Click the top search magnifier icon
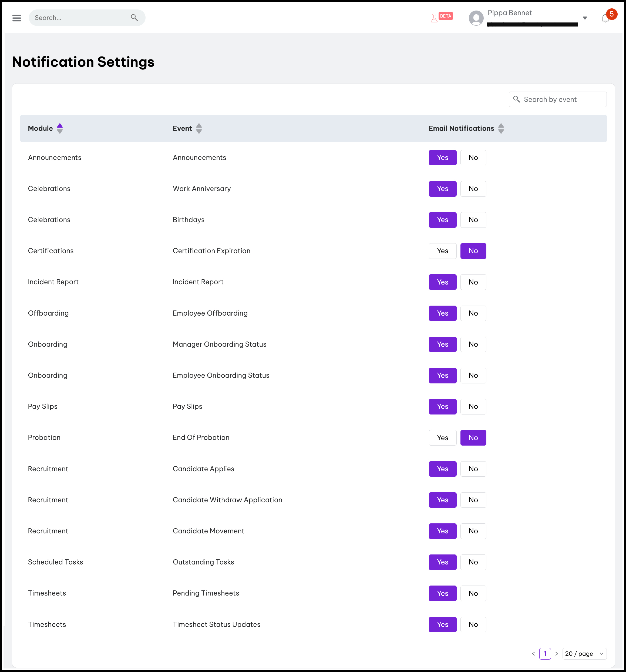626x672 pixels. point(134,18)
